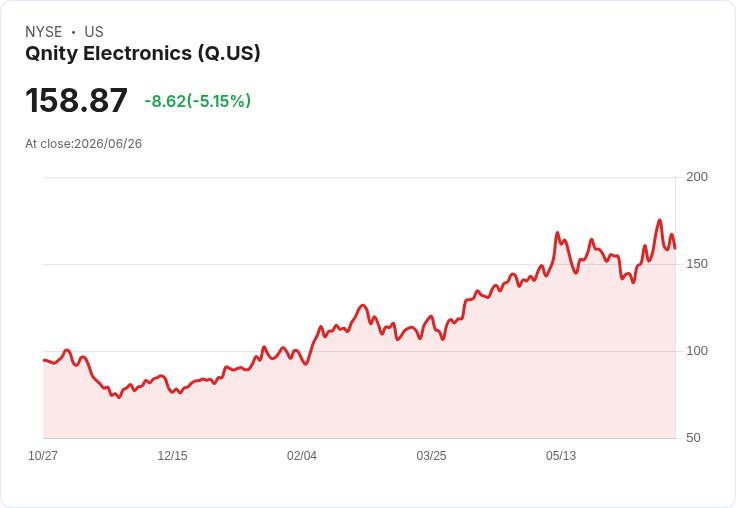Click the US market label

click(x=94, y=32)
